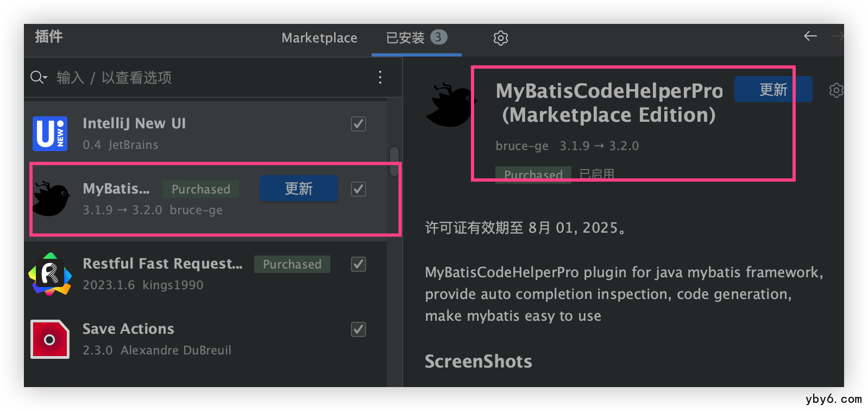
Task: Click the plugin list vertical scrollbar
Action: coord(394,161)
